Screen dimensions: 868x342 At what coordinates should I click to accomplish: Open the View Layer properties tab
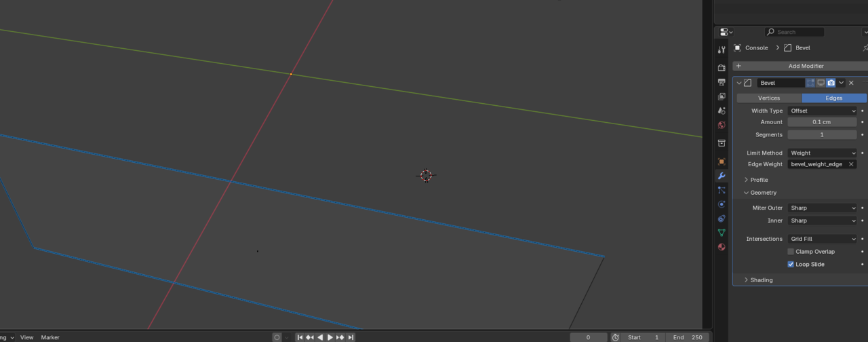pos(722,96)
